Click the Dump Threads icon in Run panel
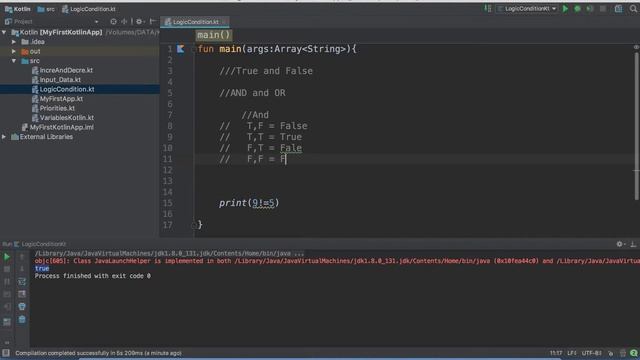The width and height of the screenshot is (640, 360). click(7, 294)
